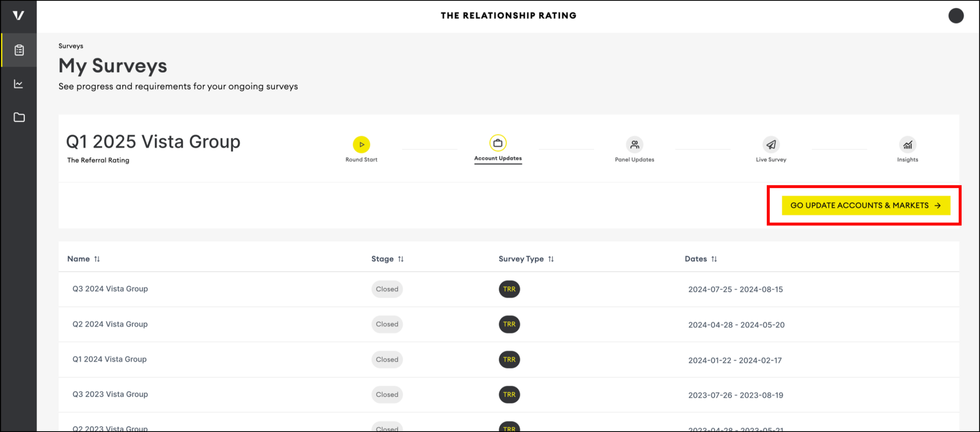Viewport: 980px width, 432px height.
Task: Click TRR badge on Q2 2024 row
Action: (509, 324)
